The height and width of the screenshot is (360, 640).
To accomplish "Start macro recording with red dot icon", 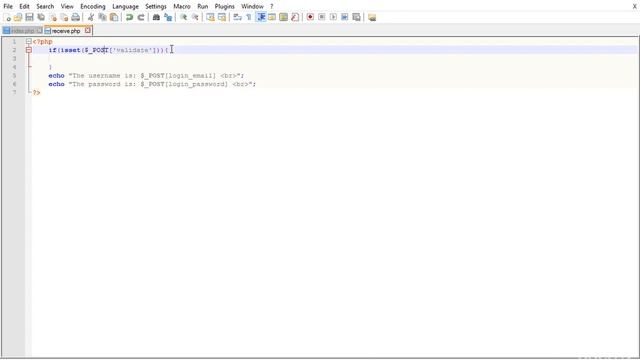I will tap(310, 17).
